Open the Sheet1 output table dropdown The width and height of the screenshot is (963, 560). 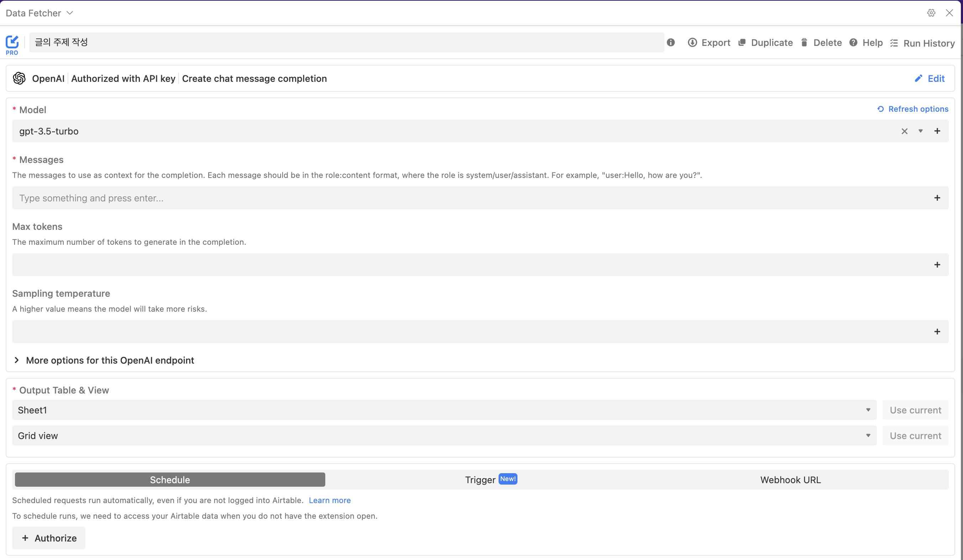point(444,410)
